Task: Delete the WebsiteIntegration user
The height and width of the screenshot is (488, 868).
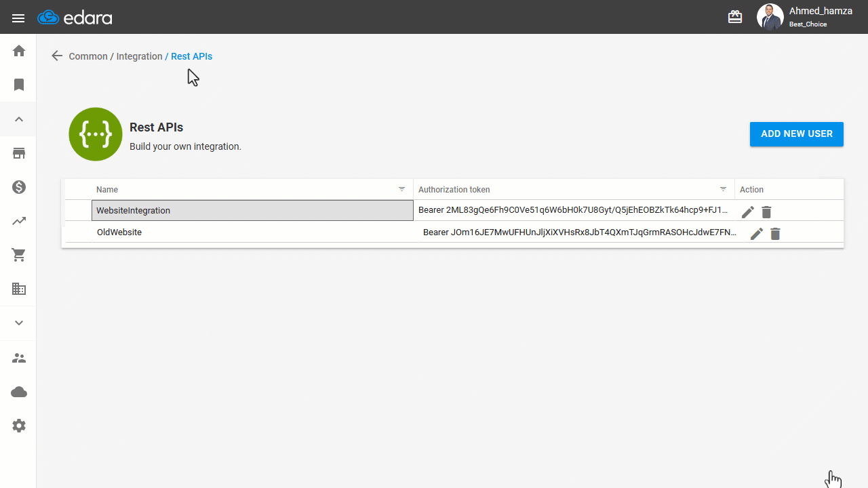Action: click(x=766, y=212)
